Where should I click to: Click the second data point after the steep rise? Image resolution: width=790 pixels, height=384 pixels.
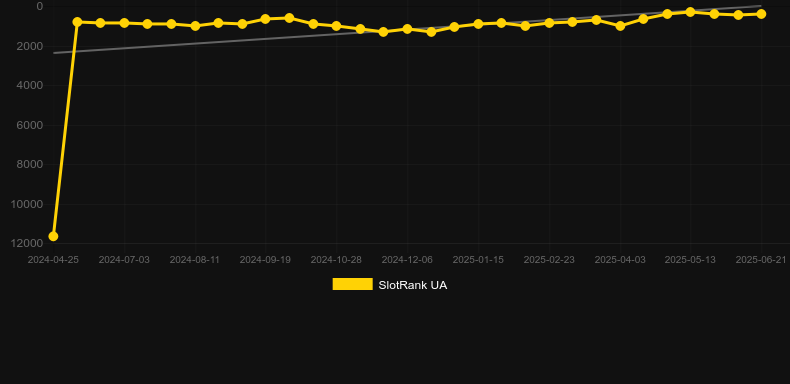[100, 23]
